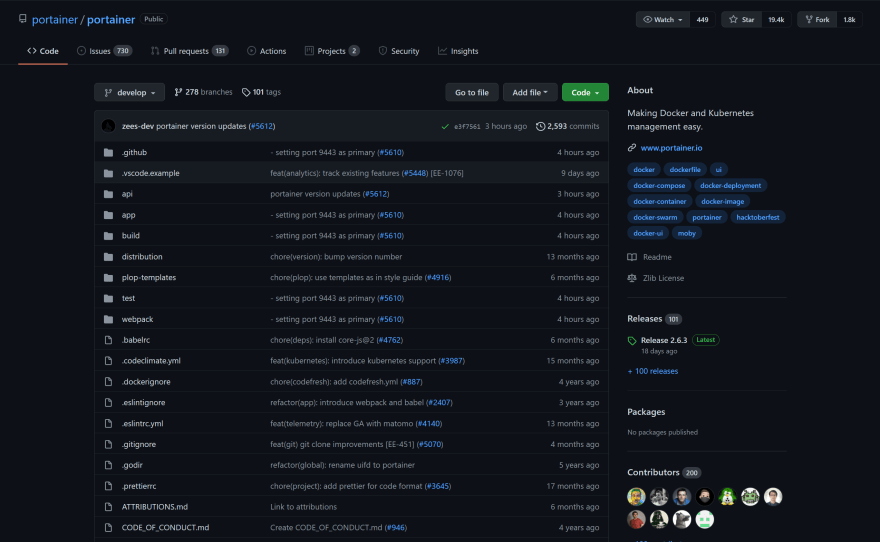
Task: Open the .codeclimate.yml file
Action: [x=151, y=361]
